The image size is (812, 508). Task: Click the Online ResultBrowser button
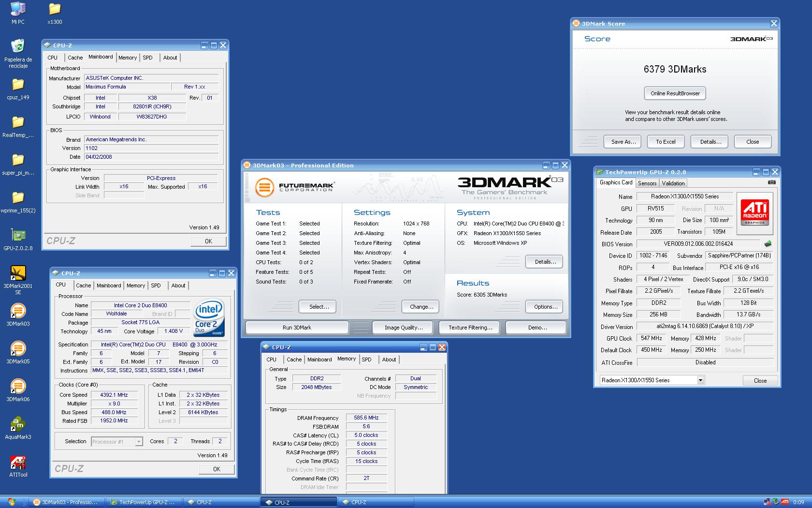pos(675,93)
